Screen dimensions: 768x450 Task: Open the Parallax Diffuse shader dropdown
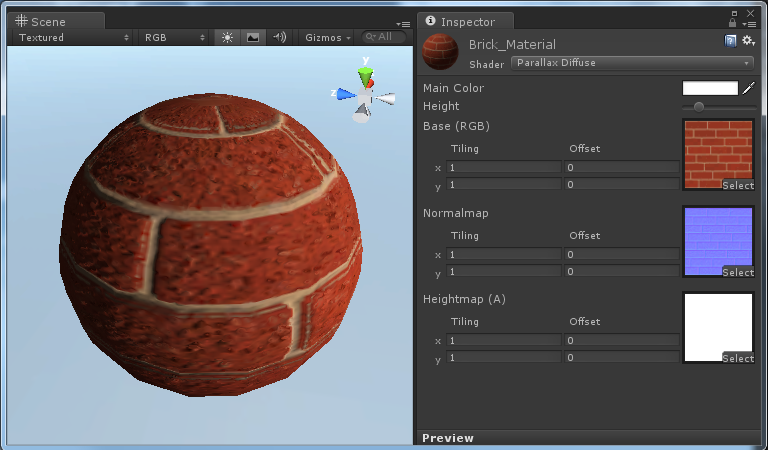point(632,63)
